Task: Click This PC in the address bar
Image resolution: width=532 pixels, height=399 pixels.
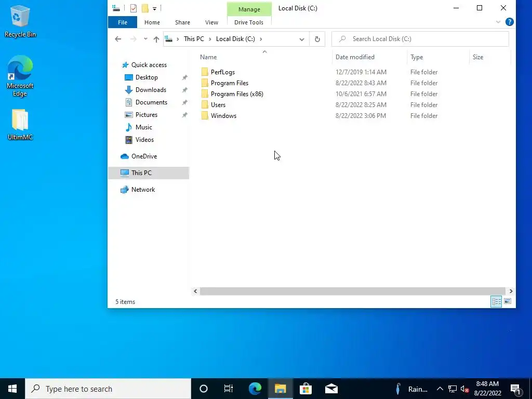Action: point(194,39)
